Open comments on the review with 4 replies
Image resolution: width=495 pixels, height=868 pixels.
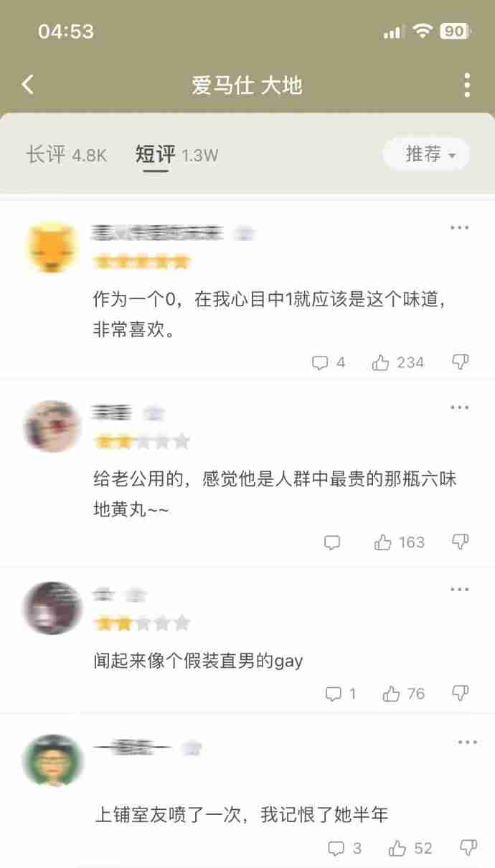tap(329, 362)
